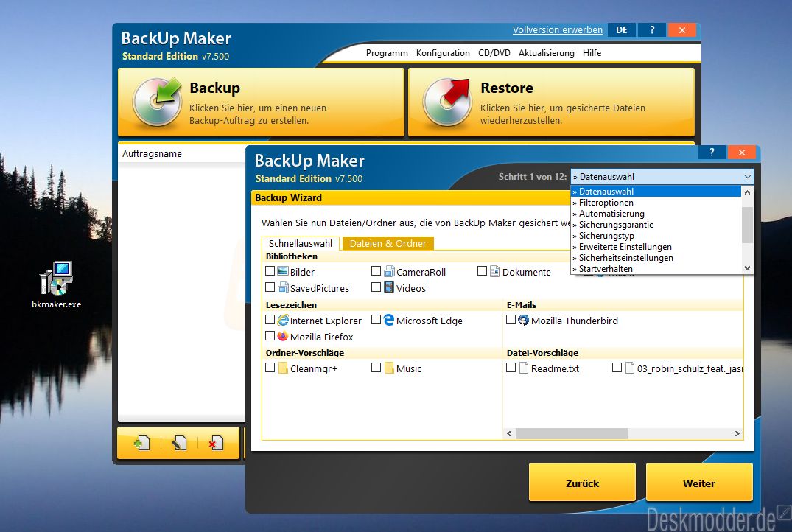Click the Cleanmgr+ folder icon

(283, 368)
